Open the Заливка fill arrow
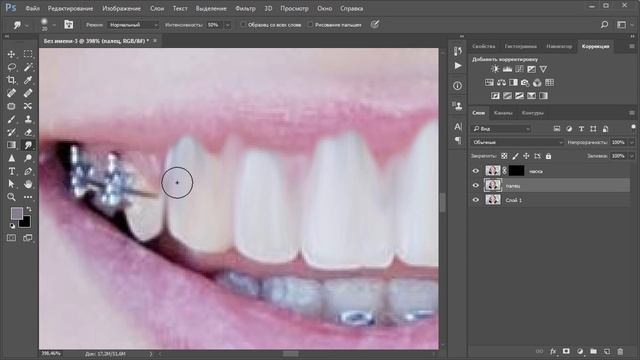This screenshot has height=360, width=640. [x=632, y=156]
